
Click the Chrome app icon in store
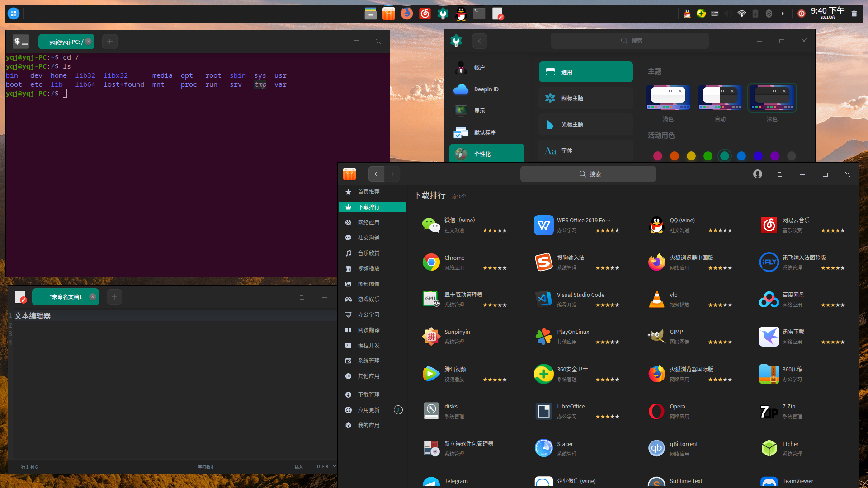431,262
